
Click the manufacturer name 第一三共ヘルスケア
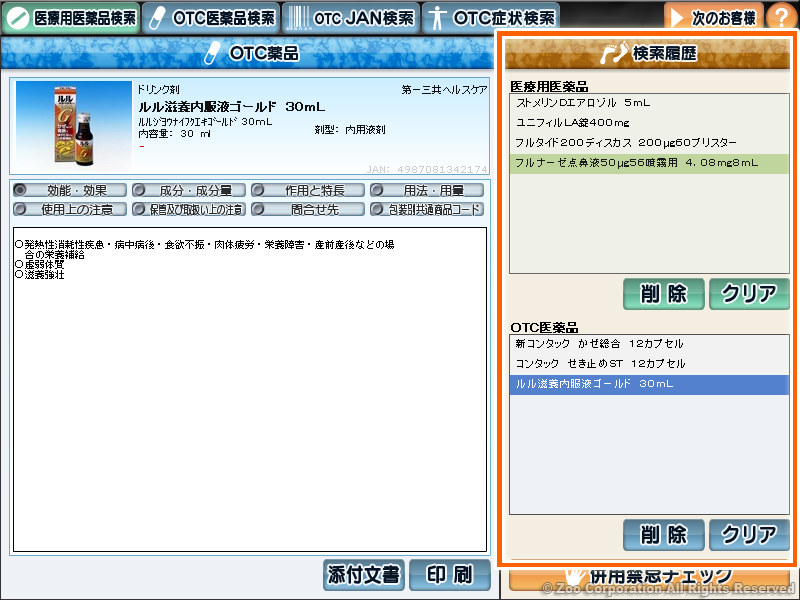pos(444,90)
